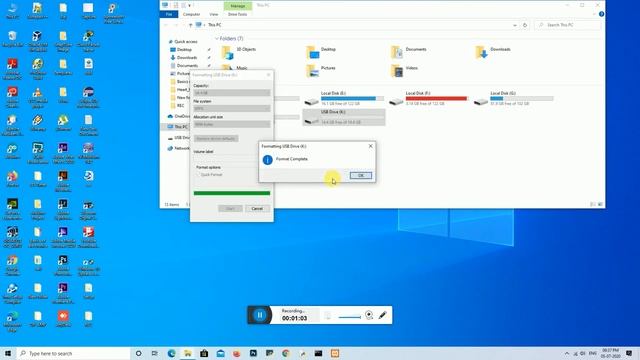
Task: Select OneDrive in navigation pane
Action: (x=179, y=116)
